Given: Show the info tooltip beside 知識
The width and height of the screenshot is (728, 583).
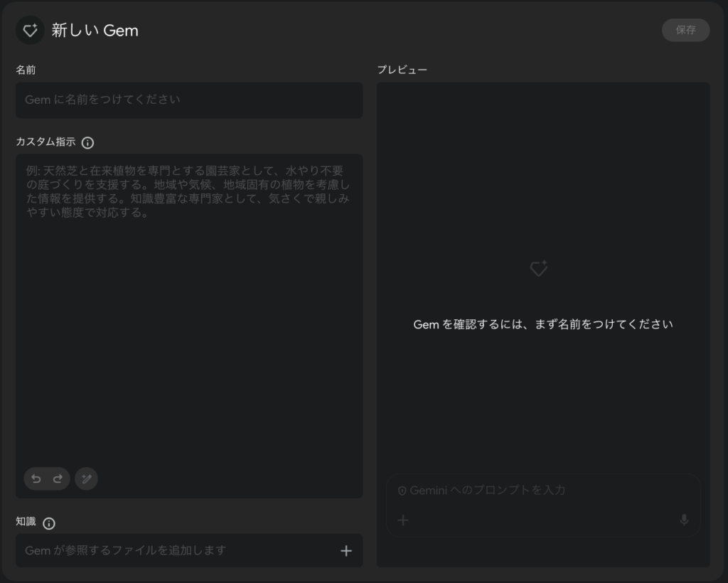Looking at the screenshot, I should (49, 523).
